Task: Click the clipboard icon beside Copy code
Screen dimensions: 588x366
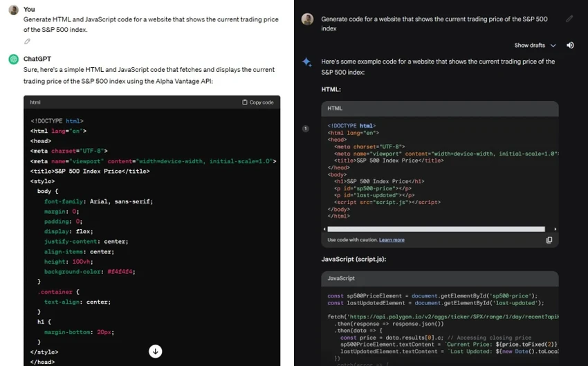Action: [244, 102]
